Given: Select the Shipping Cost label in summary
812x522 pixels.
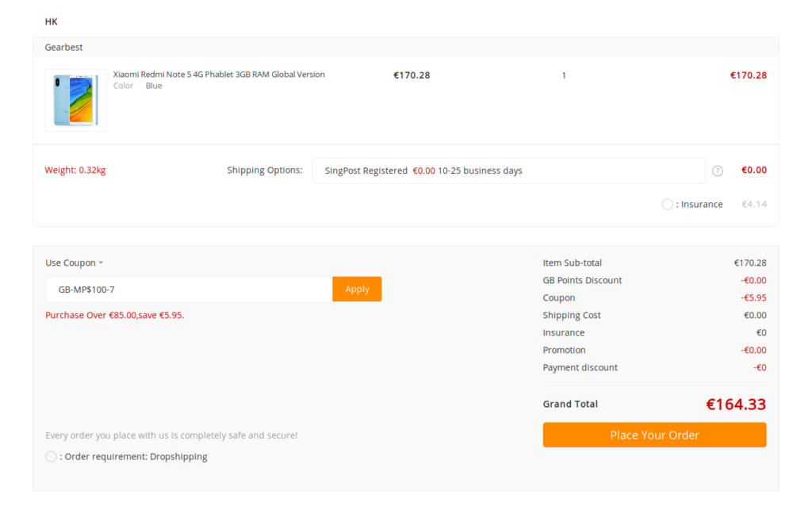Looking at the screenshot, I should coord(572,316).
